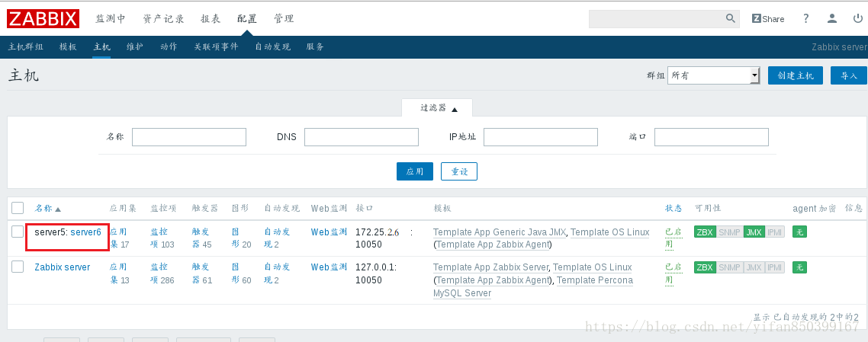Open 触发器 61 for Zabbix server

click(x=201, y=273)
